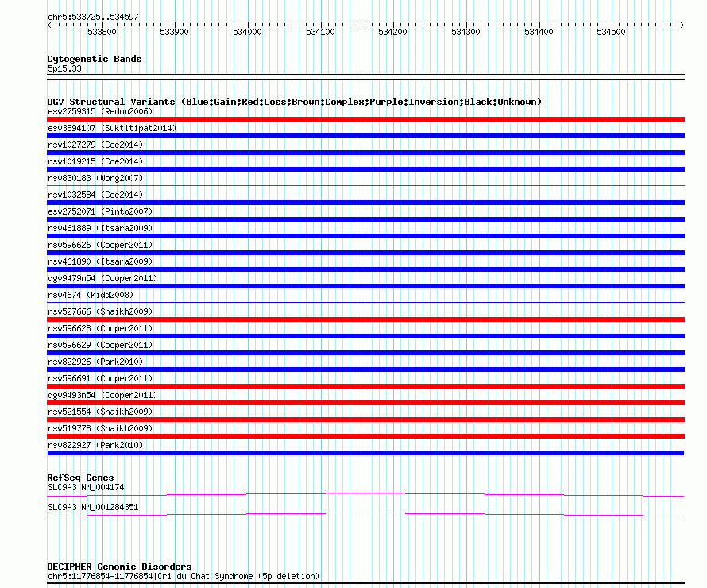Click the 534000 ruler tick label

[247, 32]
